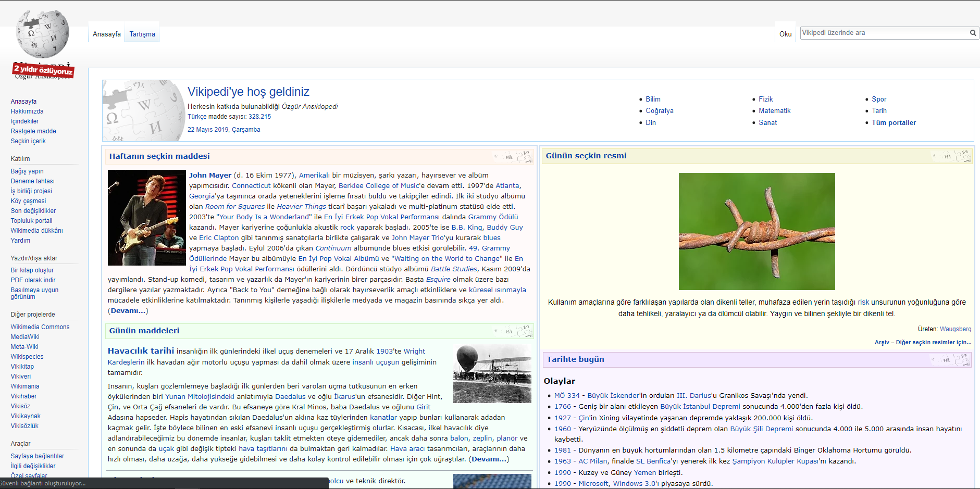The height and width of the screenshot is (489, 980).
Task: Click the Eric Clapton link
Action: 219,238
